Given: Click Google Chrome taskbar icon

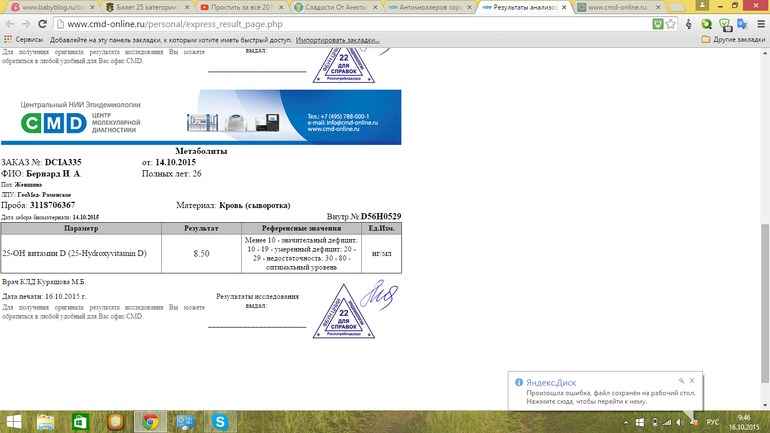Looking at the screenshot, I should pos(151,422).
